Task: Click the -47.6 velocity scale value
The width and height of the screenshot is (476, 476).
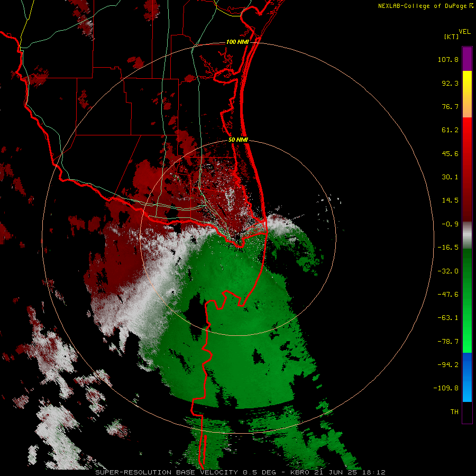Action: point(448,295)
